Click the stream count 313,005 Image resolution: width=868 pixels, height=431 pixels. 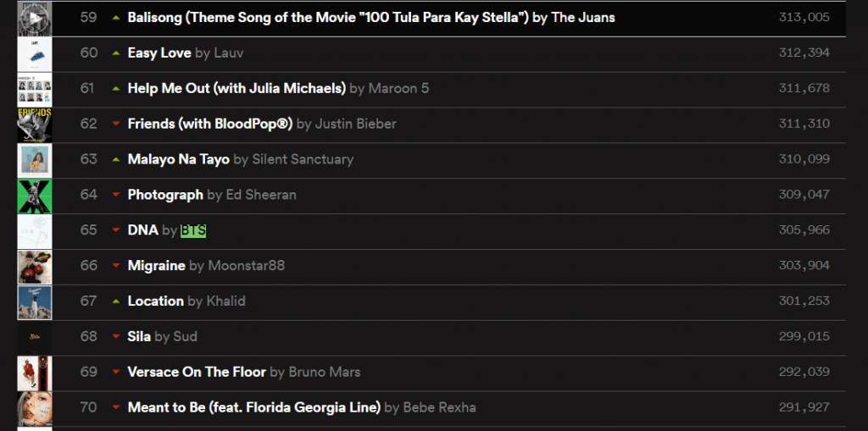[804, 17]
